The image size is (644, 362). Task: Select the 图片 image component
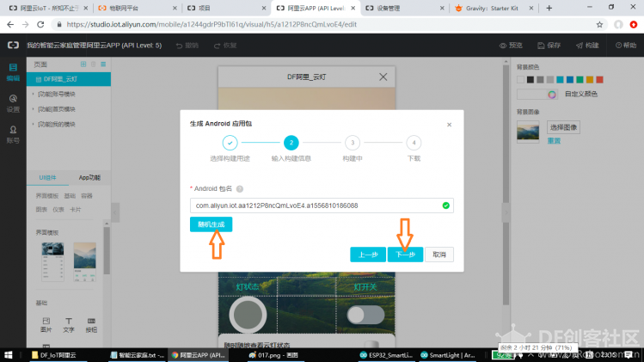[46, 325]
